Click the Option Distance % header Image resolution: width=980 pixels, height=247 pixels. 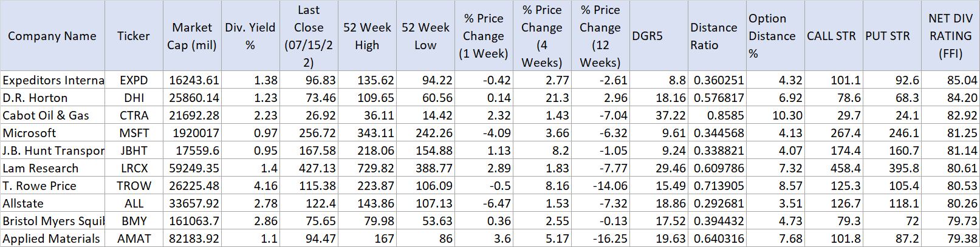click(772, 36)
